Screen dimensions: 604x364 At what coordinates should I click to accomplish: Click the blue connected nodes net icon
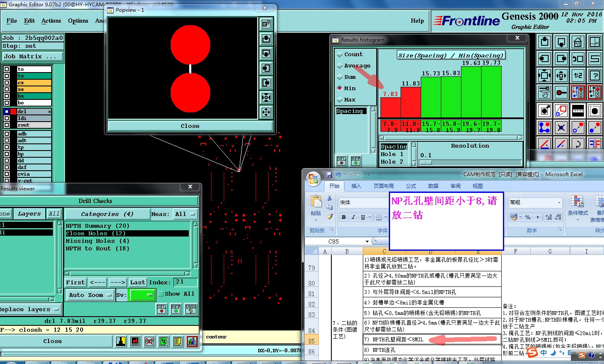544,127
